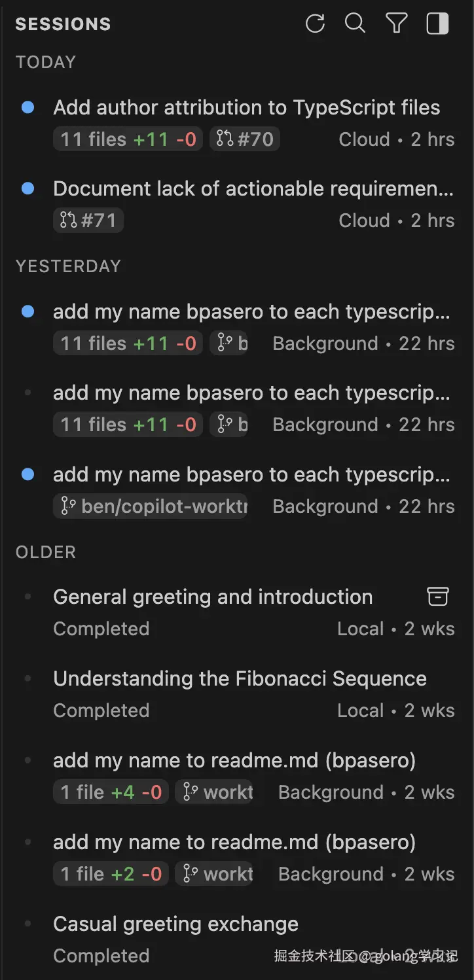The height and width of the screenshot is (980, 474).
Task: Collapse the YESTERDAY section header
Action: tap(68, 266)
